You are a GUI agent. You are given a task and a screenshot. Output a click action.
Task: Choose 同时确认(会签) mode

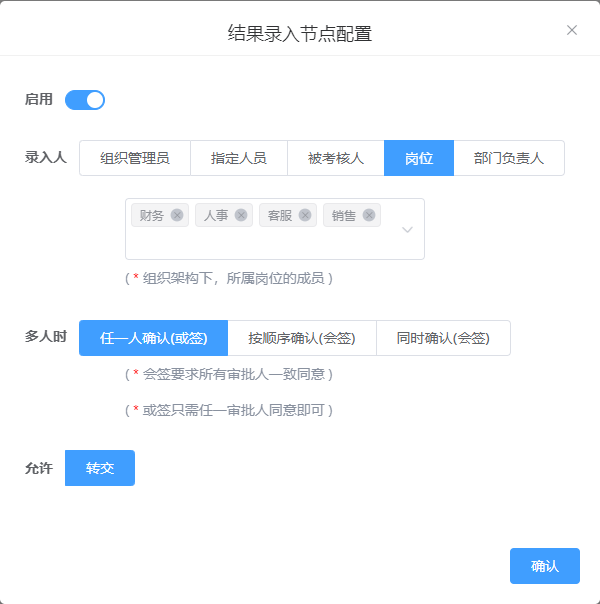[443, 338]
